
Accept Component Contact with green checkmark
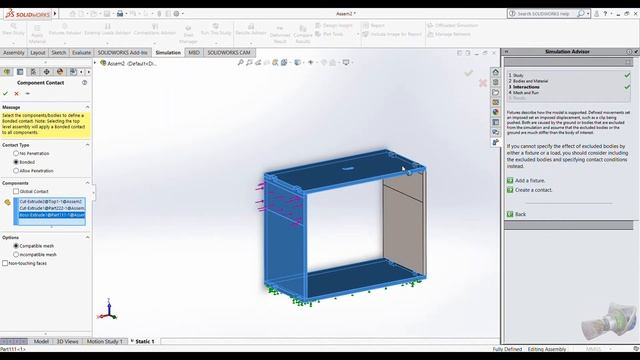click(5, 93)
